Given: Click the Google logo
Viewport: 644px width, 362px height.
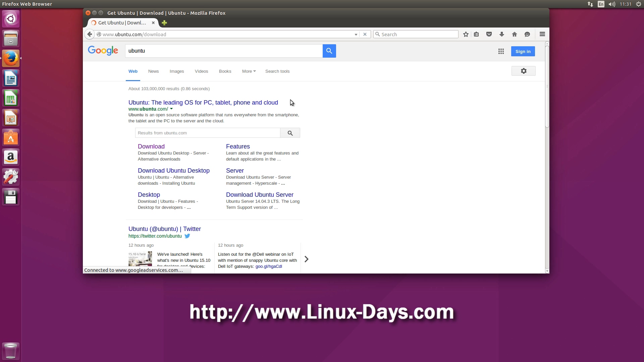Looking at the screenshot, I should coord(103,51).
